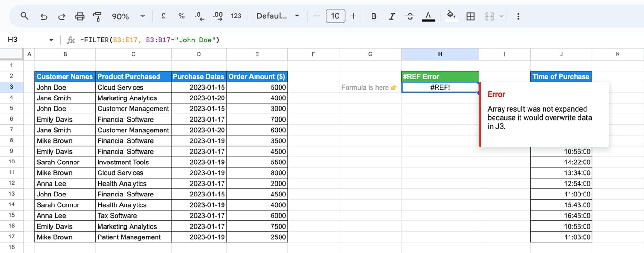Select column B header
Image resolution: width=644 pixels, height=253 pixels.
(65, 54)
